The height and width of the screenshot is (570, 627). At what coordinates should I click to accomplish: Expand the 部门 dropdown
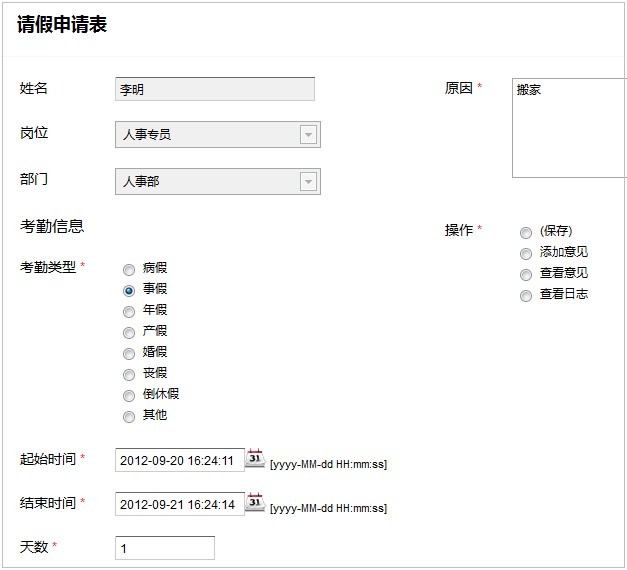tap(308, 181)
